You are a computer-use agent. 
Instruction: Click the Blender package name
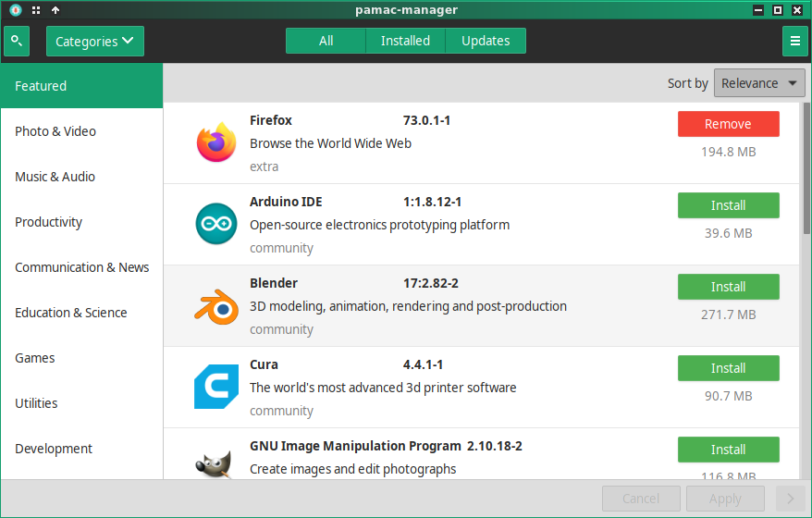(274, 283)
